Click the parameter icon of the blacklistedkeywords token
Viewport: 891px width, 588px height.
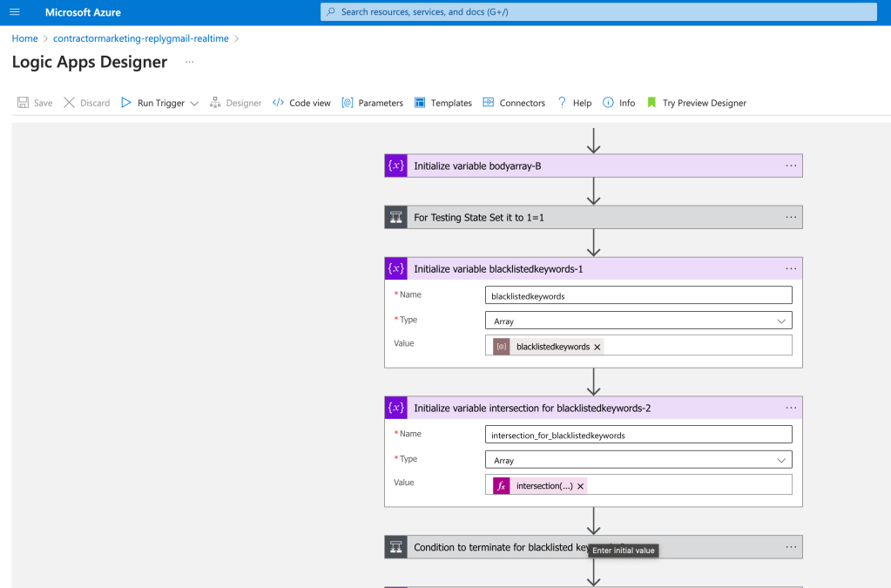point(501,347)
